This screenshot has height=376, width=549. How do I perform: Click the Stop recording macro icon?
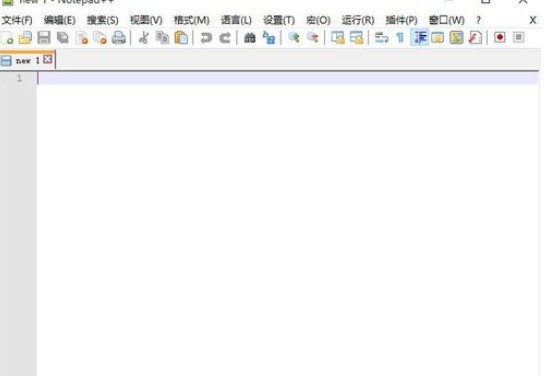click(519, 37)
